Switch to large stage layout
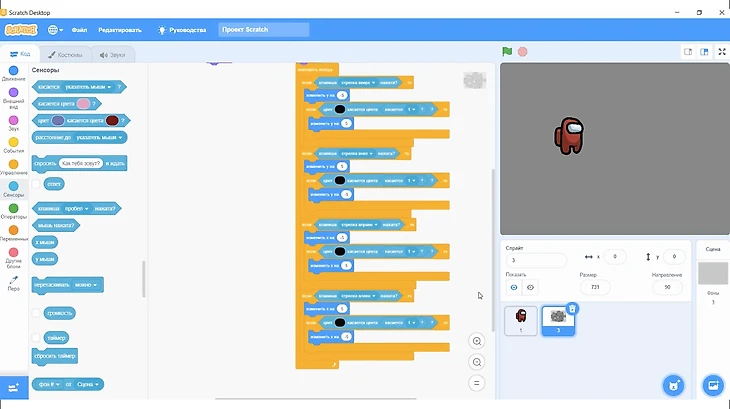730x409 pixels. click(x=704, y=52)
